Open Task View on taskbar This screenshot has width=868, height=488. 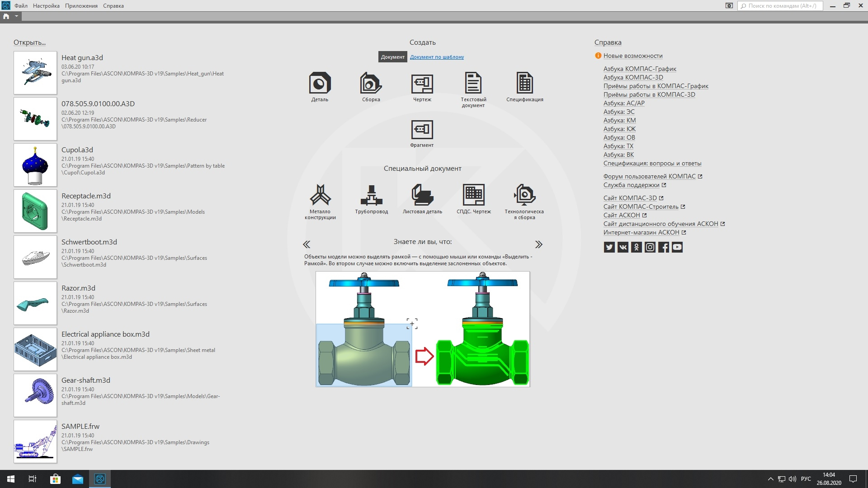click(x=33, y=479)
